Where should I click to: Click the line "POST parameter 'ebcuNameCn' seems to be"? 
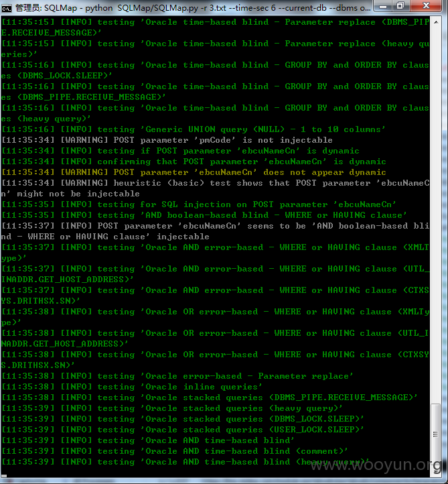215,226
